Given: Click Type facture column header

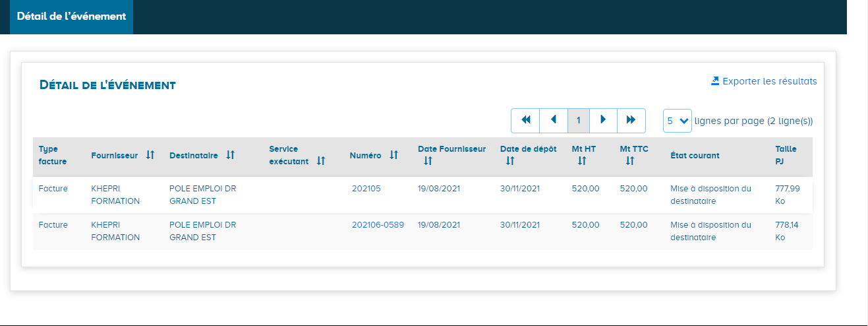Looking at the screenshot, I should pos(53,155).
